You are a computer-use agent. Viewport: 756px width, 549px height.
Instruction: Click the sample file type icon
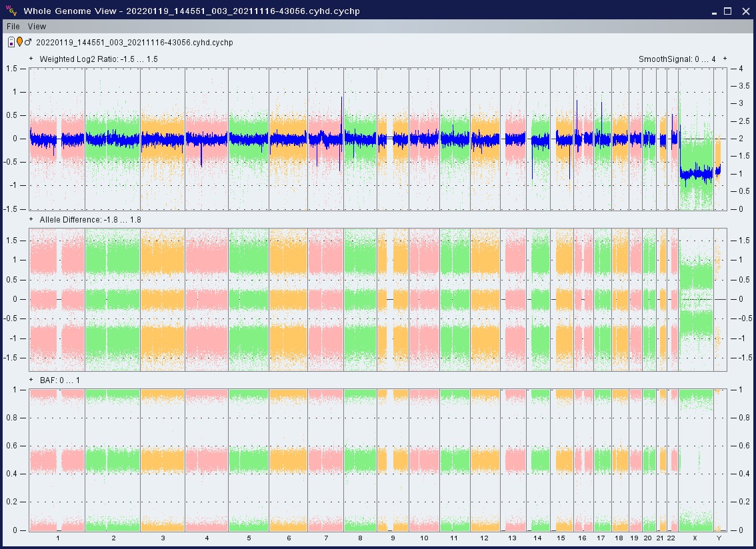point(11,43)
